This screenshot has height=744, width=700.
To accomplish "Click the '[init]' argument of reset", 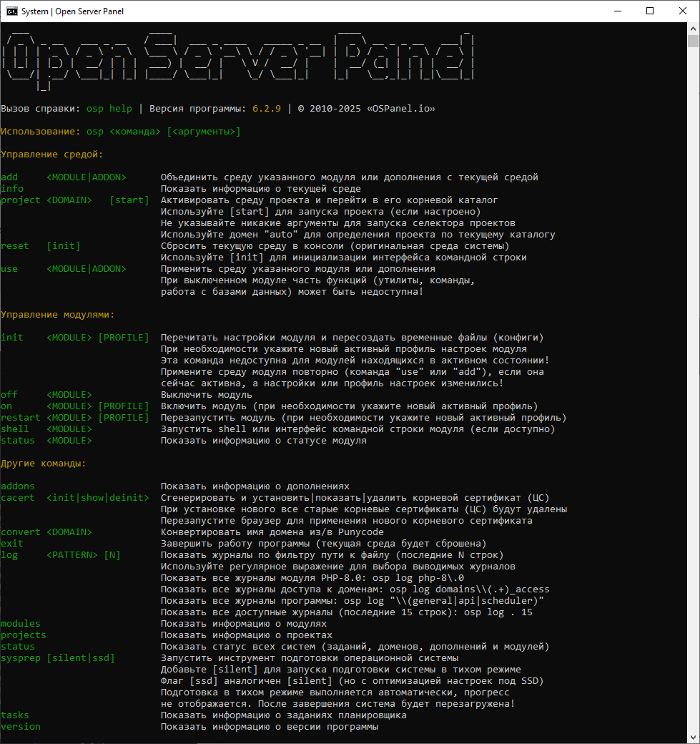I will pos(64,246).
